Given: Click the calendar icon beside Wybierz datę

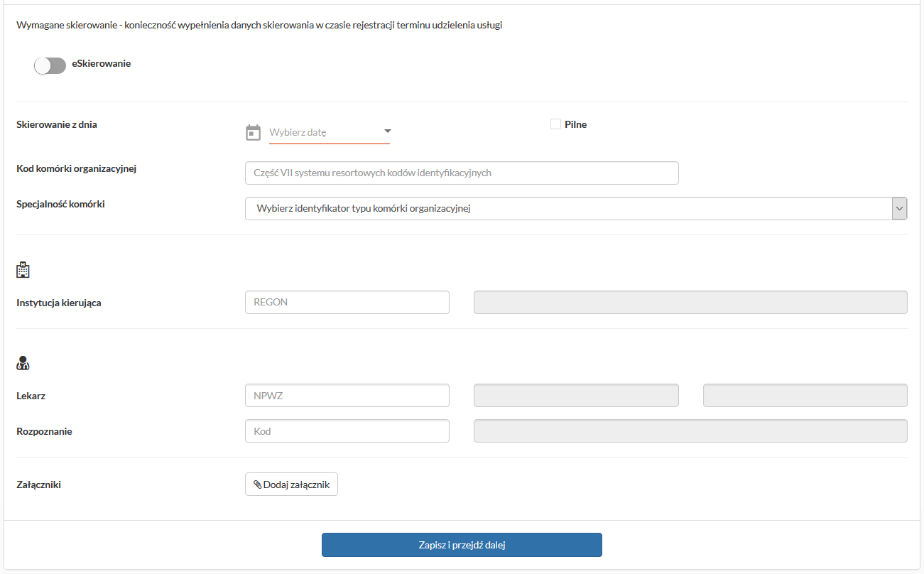Looking at the screenshot, I should pyautogui.click(x=253, y=132).
